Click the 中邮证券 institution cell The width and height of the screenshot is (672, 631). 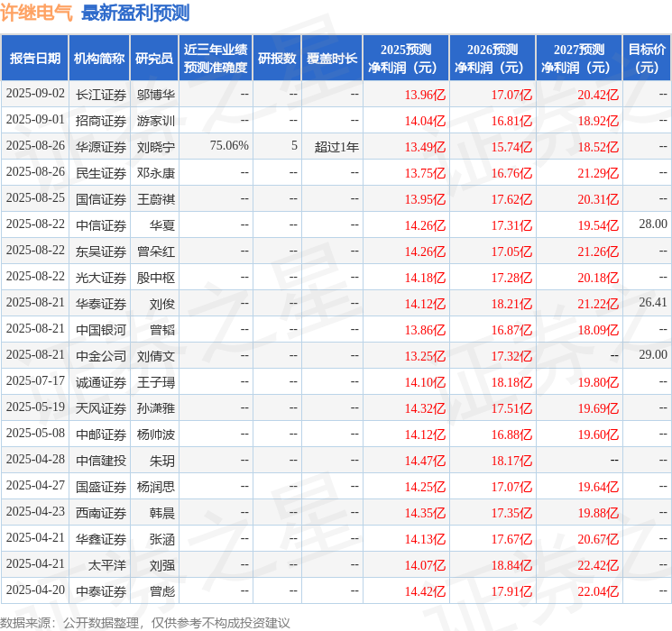(x=101, y=434)
